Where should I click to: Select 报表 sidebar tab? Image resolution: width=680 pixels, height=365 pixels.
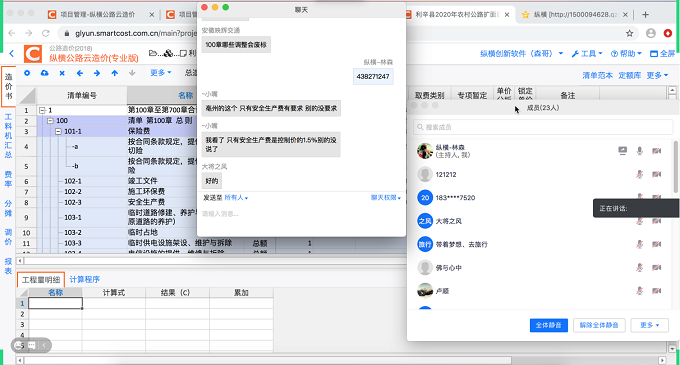point(8,266)
